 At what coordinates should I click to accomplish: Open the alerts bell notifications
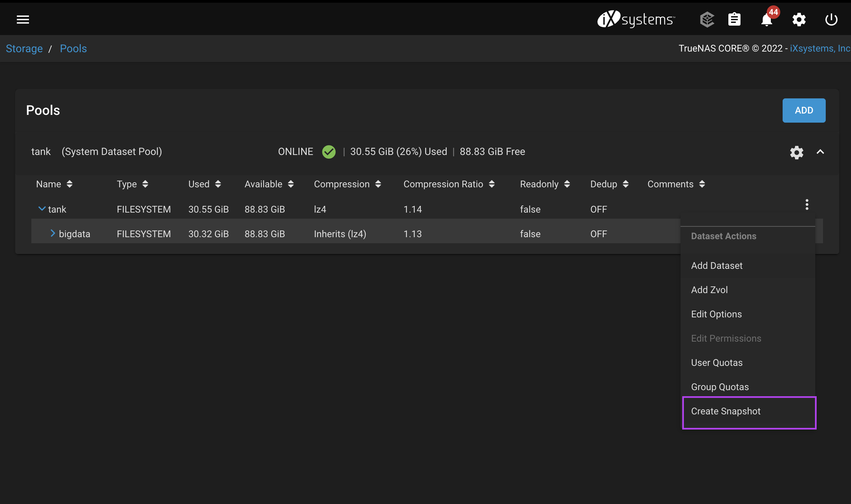[x=766, y=20]
